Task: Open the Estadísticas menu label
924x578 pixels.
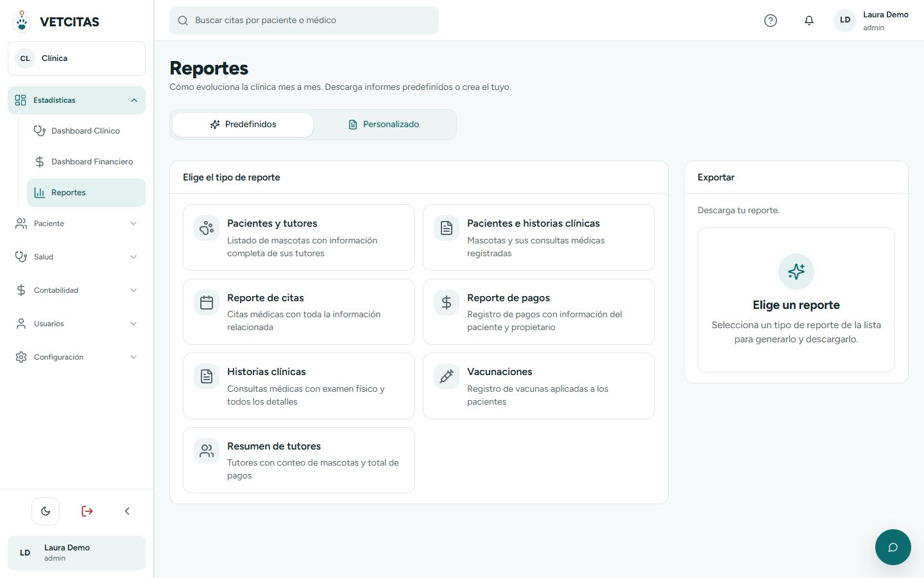Action: [x=55, y=100]
